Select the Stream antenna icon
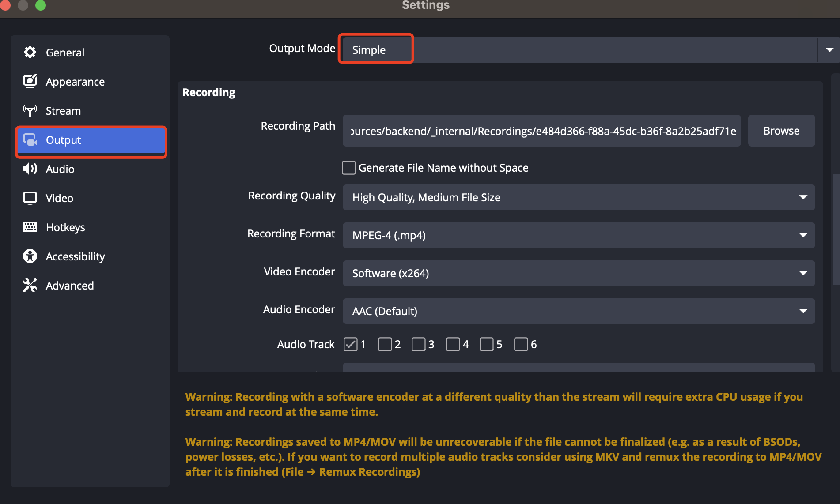 [x=30, y=111]
